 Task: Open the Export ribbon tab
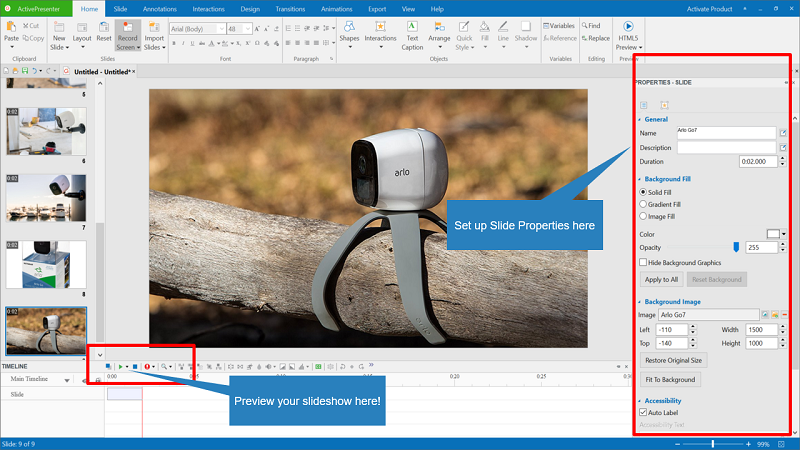pos(377,8)
